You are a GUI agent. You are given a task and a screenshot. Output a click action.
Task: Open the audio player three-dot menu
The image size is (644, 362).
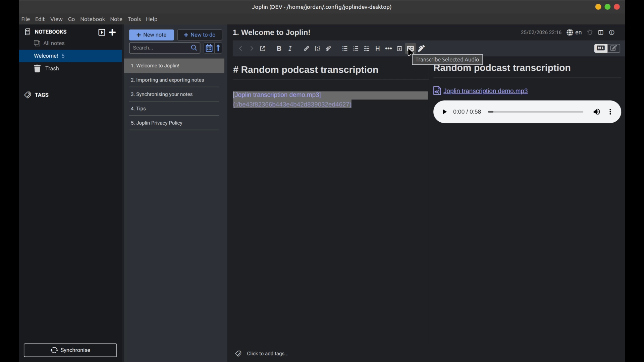pos(610,112)
